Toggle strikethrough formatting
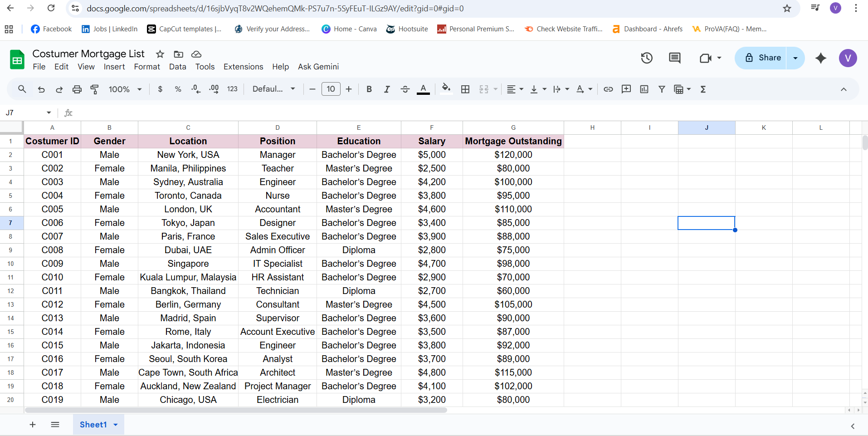This screenshot has height=436, width=868. (405, 89)
